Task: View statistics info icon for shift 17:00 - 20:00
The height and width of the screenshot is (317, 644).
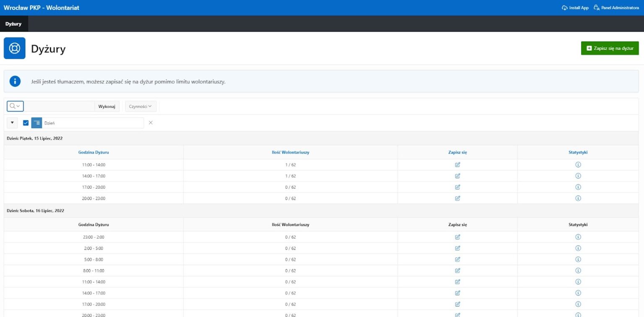Action: [578, 187]
